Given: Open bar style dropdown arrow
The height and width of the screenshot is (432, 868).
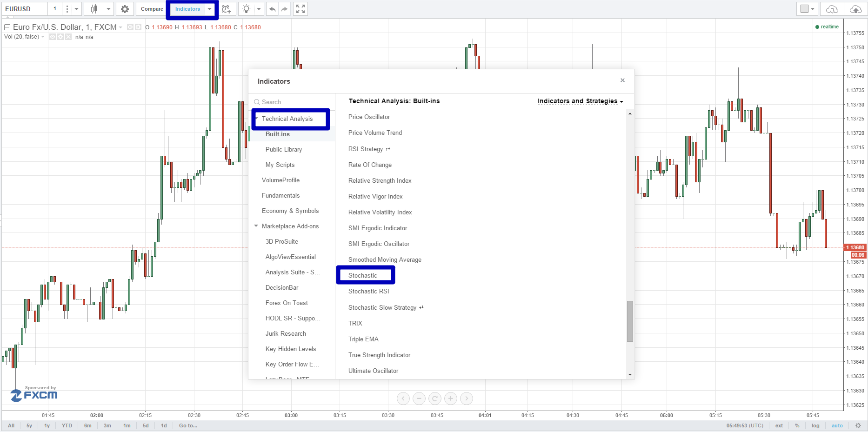Looking at the screenshot, I should pyautogui.click(x=108, y=9).
